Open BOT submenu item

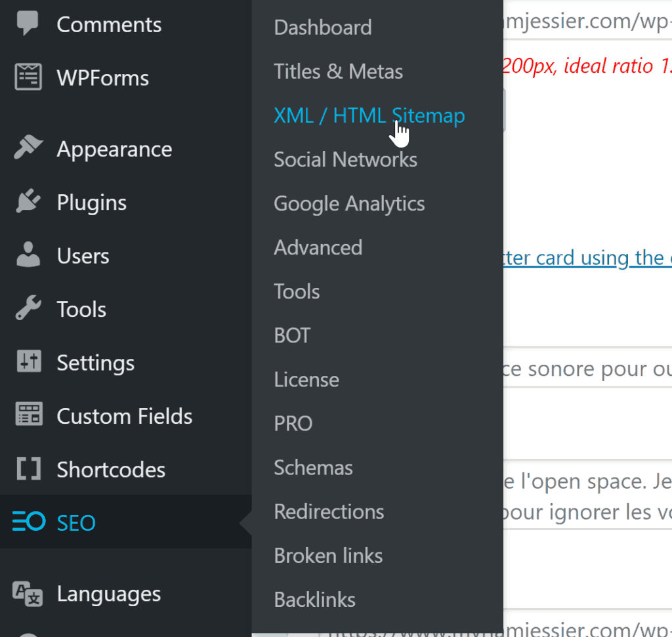tap(292, 336)
